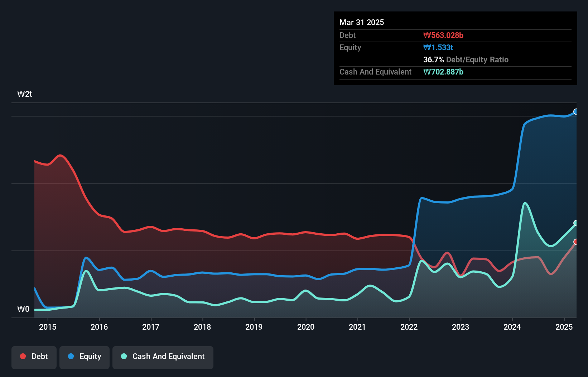588x377 pixels.
Task: Select the 2025 year label
Action: tap(564, 327)
